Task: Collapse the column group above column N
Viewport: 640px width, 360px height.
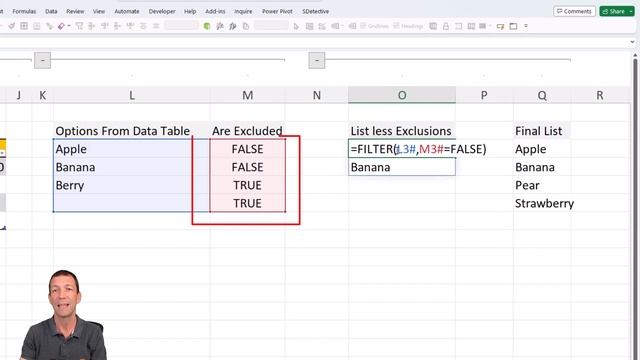Action: point(317,60)
